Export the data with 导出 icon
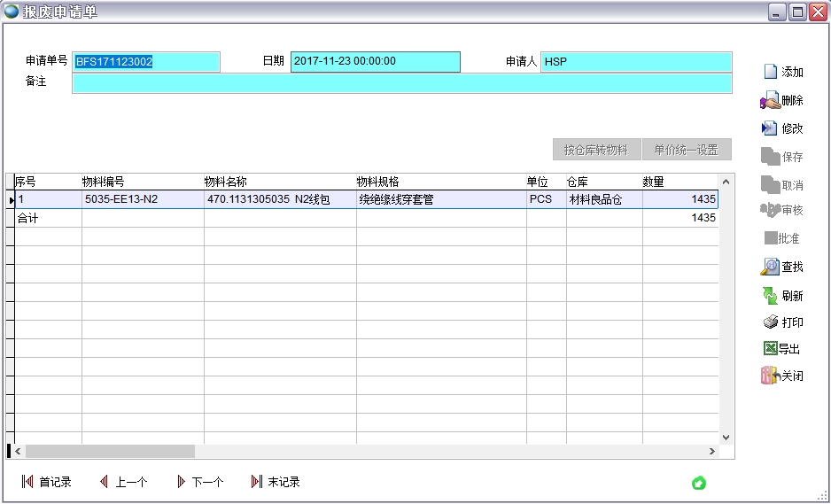 [782, 349]
